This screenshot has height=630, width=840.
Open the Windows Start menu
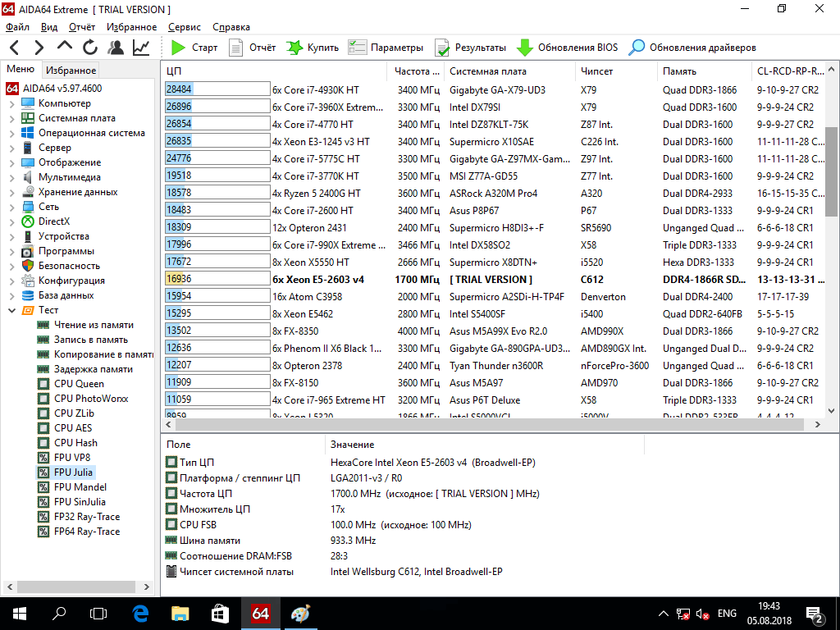[20, 614]
